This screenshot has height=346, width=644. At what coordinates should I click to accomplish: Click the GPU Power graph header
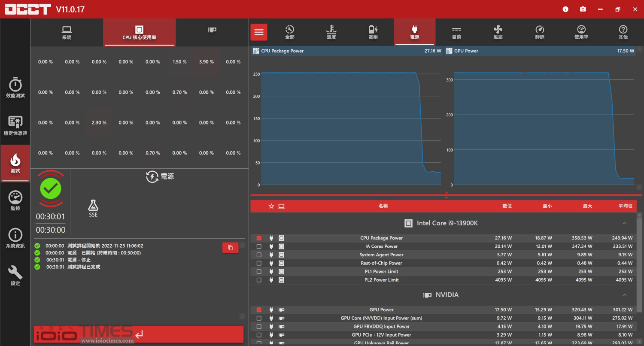pyautogui.click(x=540, y=51)
